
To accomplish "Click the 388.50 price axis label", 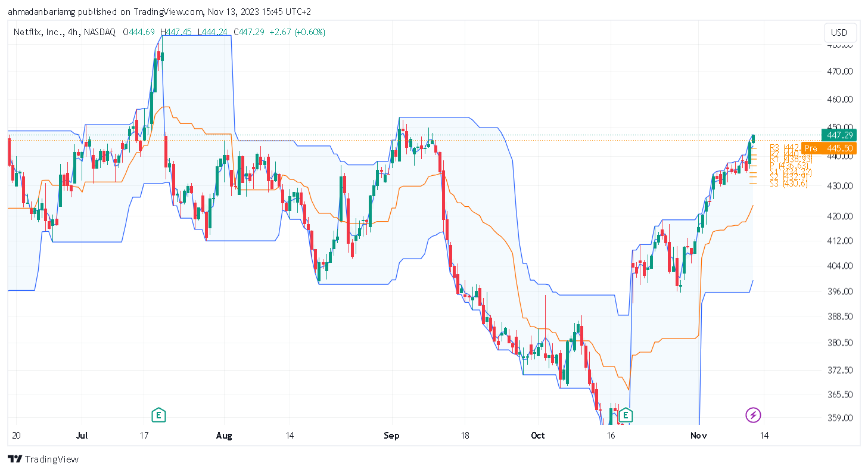I will [x=841, y=316].
